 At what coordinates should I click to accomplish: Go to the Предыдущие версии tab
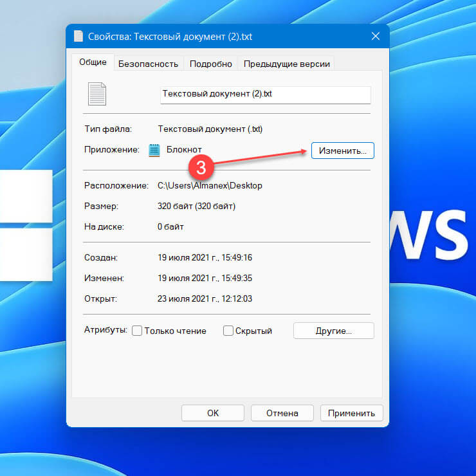(287, 64)
